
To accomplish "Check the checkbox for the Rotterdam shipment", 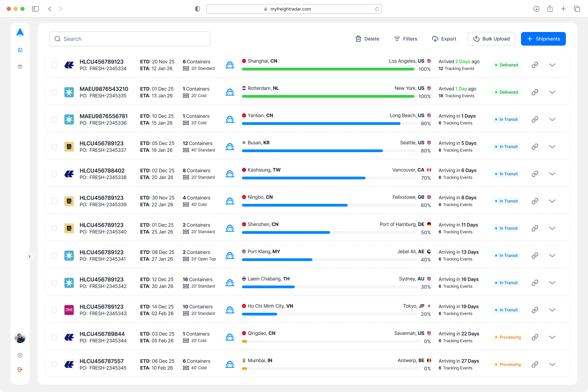I will click(54, 92).
